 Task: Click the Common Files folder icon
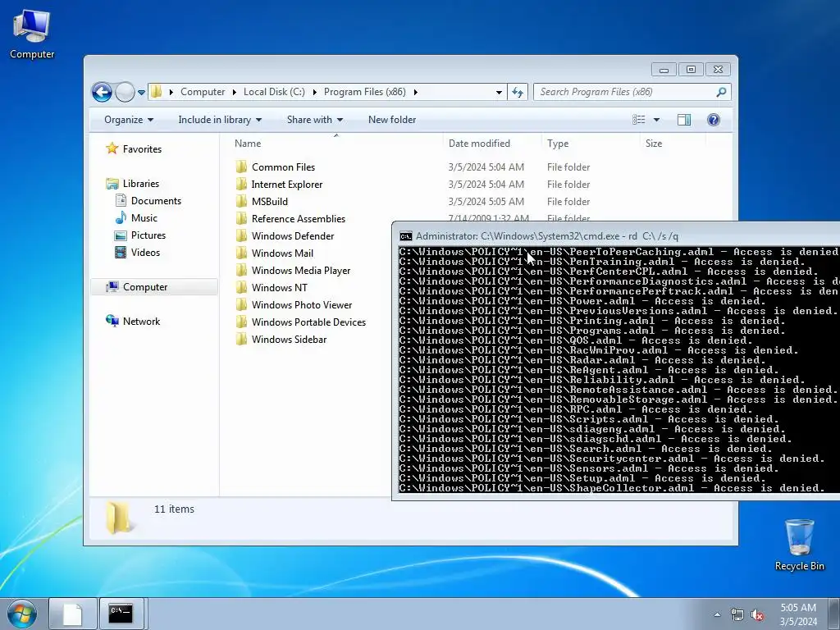tap(242, 167)
